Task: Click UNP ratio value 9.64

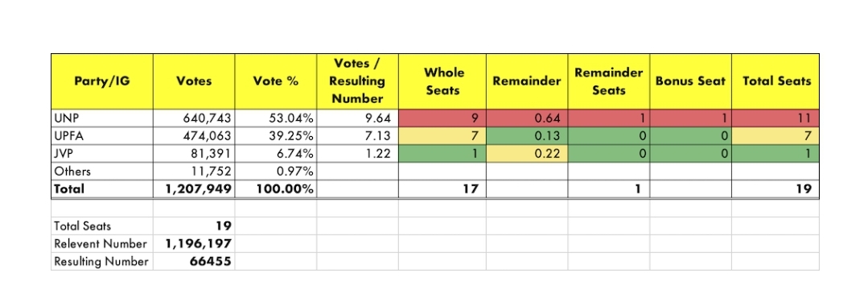Action: (358, 118)
